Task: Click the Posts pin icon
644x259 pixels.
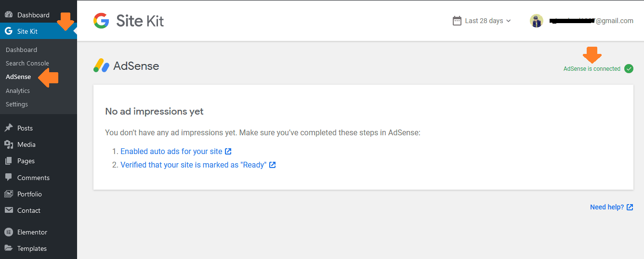Action: click(x=8, y=128)
